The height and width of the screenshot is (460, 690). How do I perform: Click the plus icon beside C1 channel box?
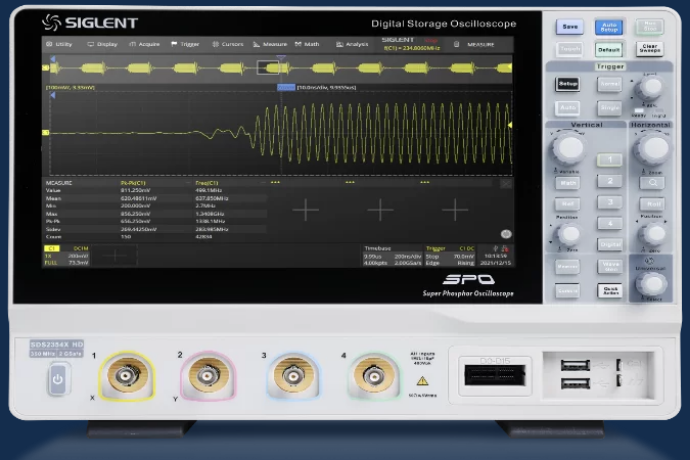point(117,256)
